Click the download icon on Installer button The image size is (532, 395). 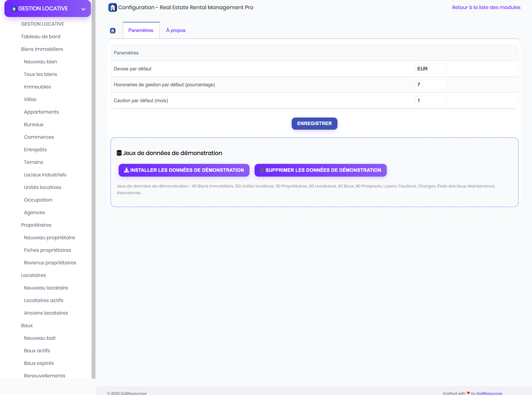tap(126, 170)
